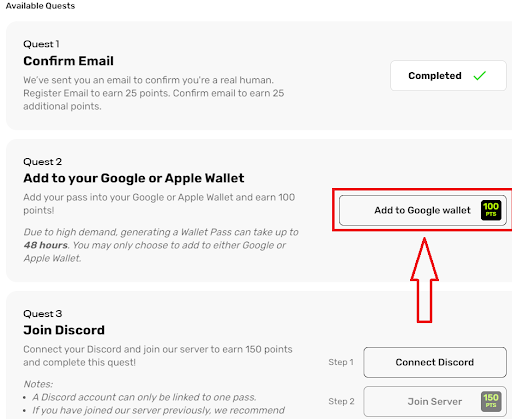Click the email confirmation description text
512x419 pixels.
point(154,93)
